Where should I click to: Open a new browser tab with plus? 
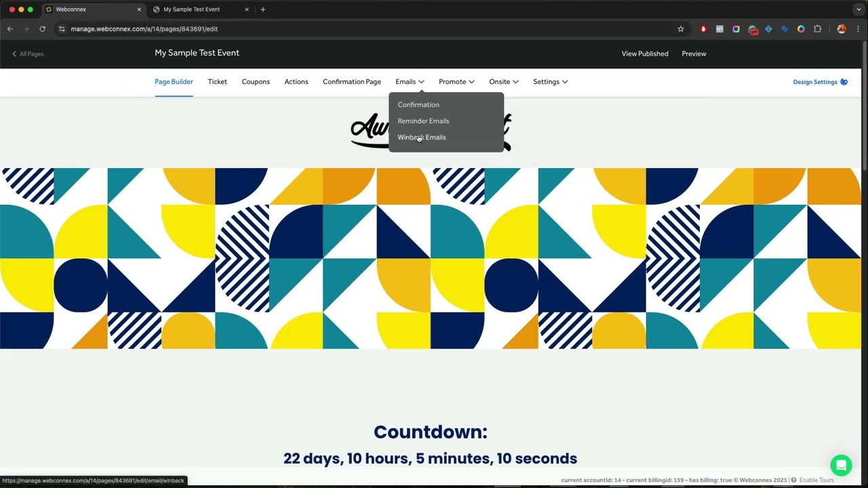pos(263,9)
